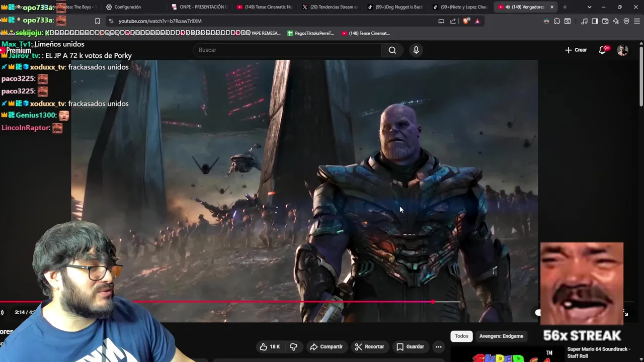Open a new browser tab with plus
The height and width of the screenshot is (362, 644).
pyautogui.click(x=565, y=7)
